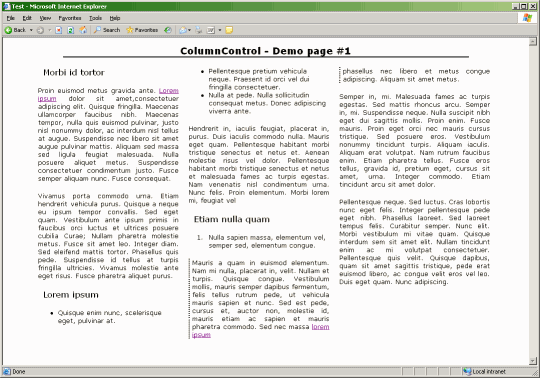This screenshot has width=540, height=378.
Task: Open the Favorites pane star button
Action: (x=142, y=30)
